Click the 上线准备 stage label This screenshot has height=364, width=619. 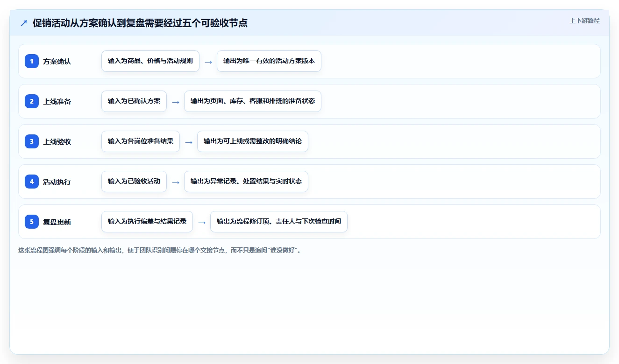(x=57, y=102)
